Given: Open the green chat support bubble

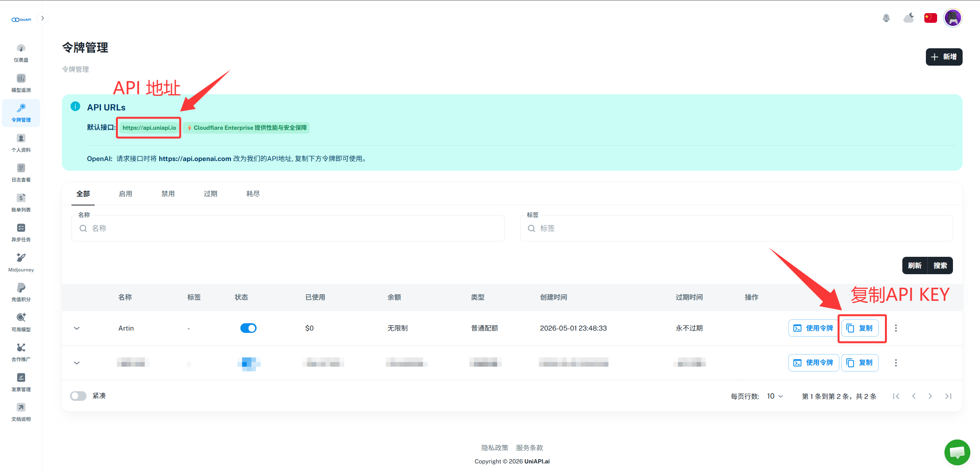Looking at the screenshot, I should pos(957,452).
